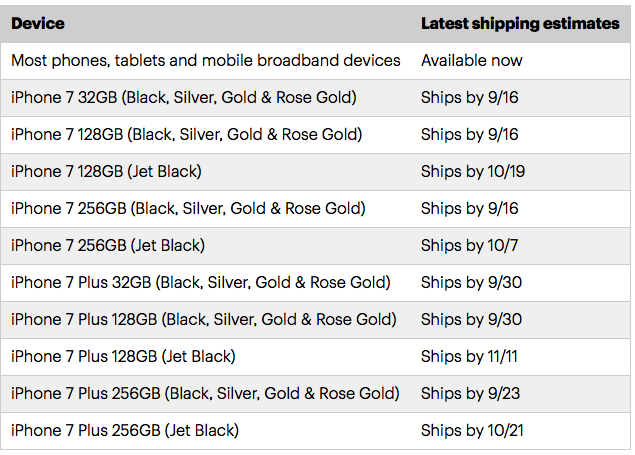Select iPhone 7 Plus 256GB (Black, Silver, Gold & Rose Gold)
635x455 pixels.
point(205,393)
